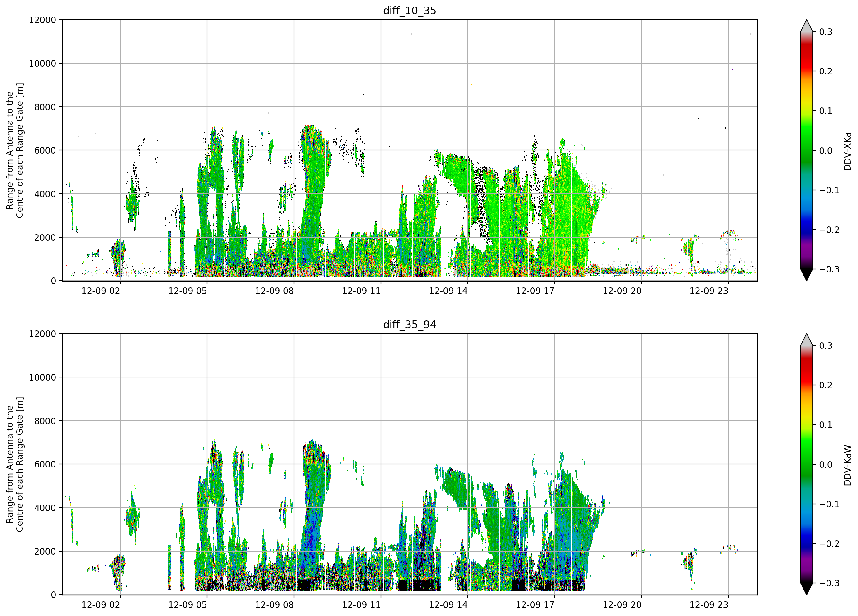858x616 pixels.
Task: Select the 4000 y-tick of diff_35_94 plot
Action: pos(45,508)
